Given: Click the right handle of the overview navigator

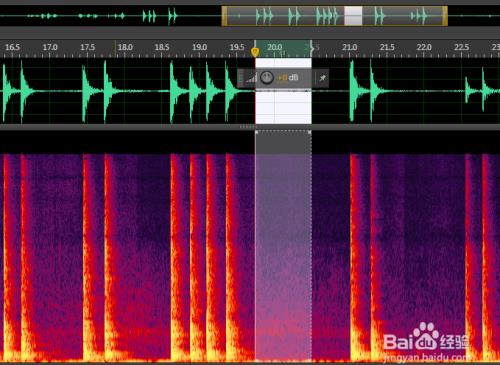Looking at the screenshot, I should click(x=445, y=16).
